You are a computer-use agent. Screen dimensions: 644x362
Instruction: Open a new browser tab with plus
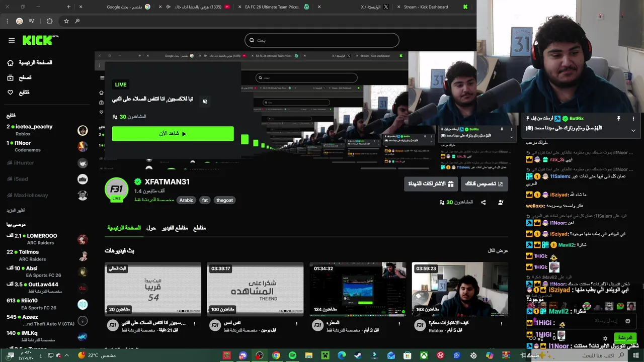(x=69, y=7)
